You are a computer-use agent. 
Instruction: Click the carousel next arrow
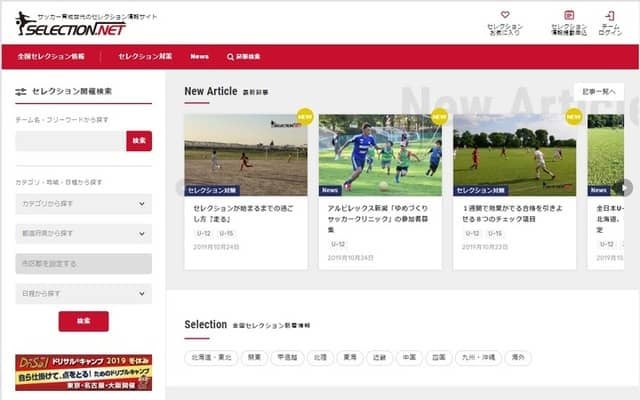[624, 187]
